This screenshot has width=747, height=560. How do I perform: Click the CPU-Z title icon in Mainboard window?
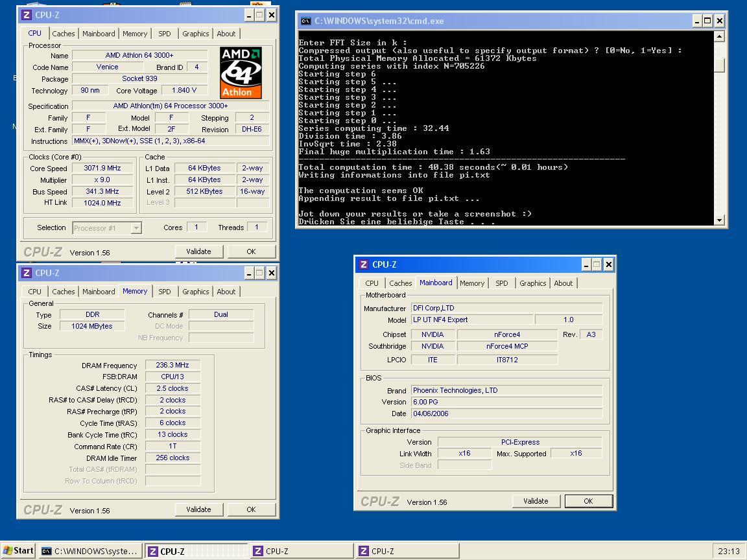364,264
